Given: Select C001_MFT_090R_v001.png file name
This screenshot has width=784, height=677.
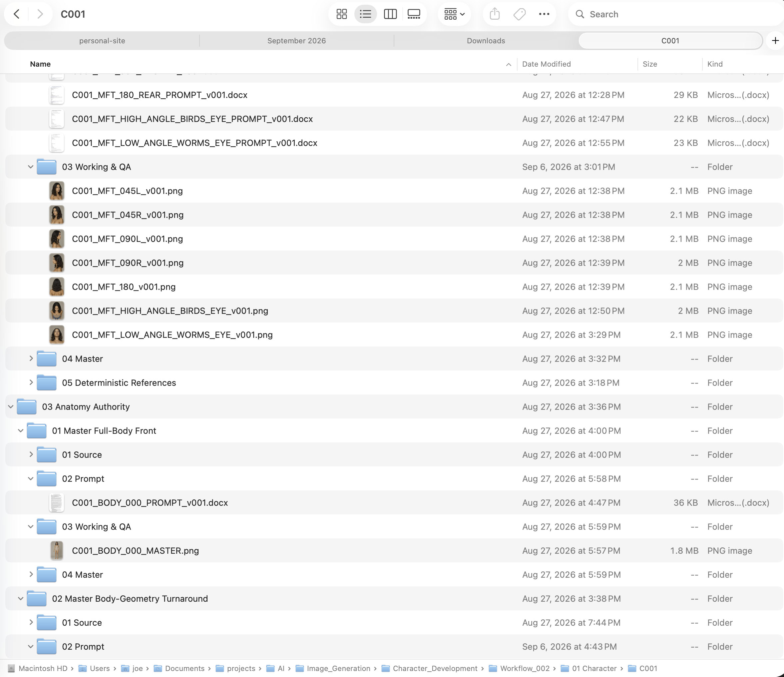Looking at the screenshot, I should click(x=128, y=263).
